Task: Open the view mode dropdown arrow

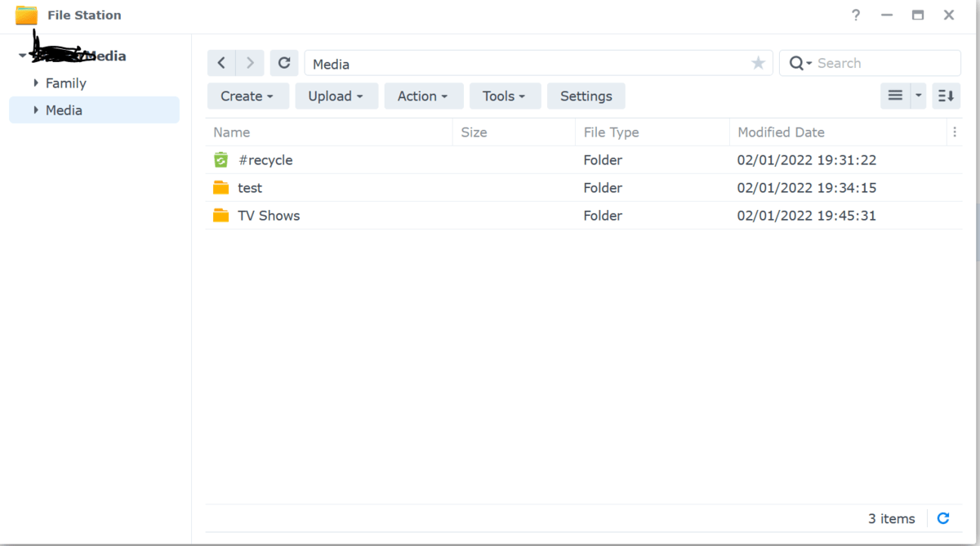Action: [916, 96]
